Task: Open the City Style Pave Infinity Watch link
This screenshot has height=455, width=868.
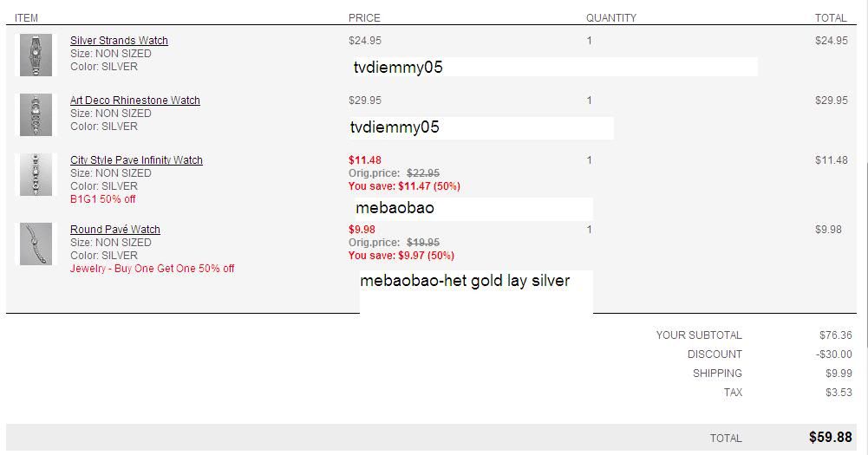Action: (x=136, y=160)
